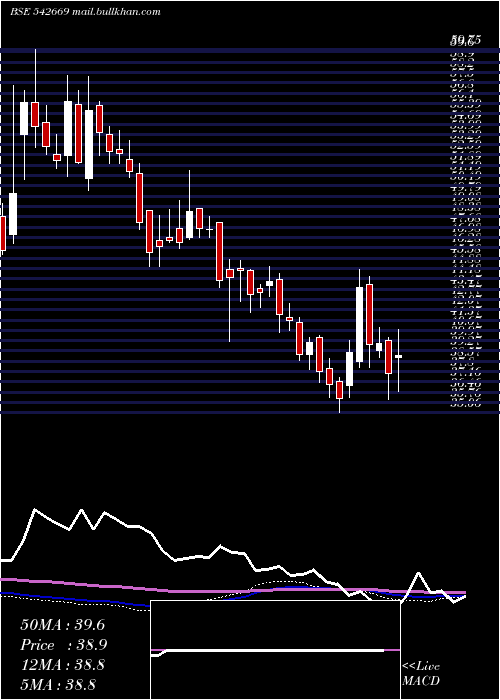The image size is (500, 700).
Task: Click the '50MA : 39.6' label
Action: [62, 625]
